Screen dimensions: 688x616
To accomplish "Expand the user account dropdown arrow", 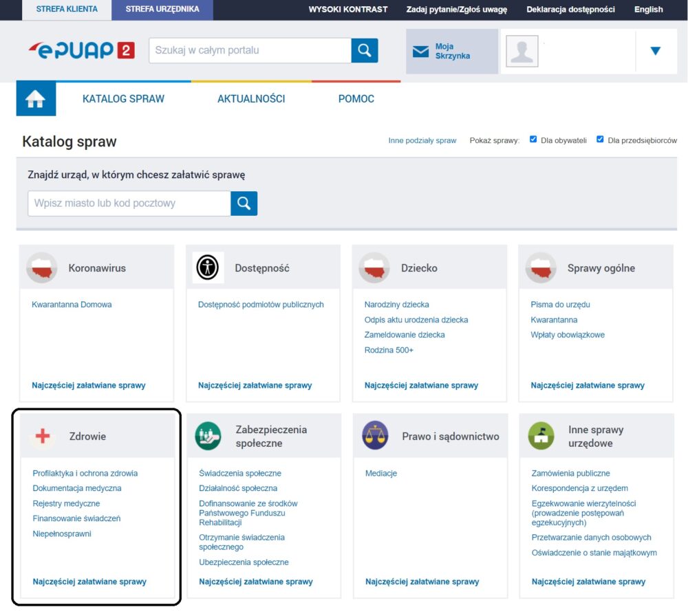I will point(655,51).
